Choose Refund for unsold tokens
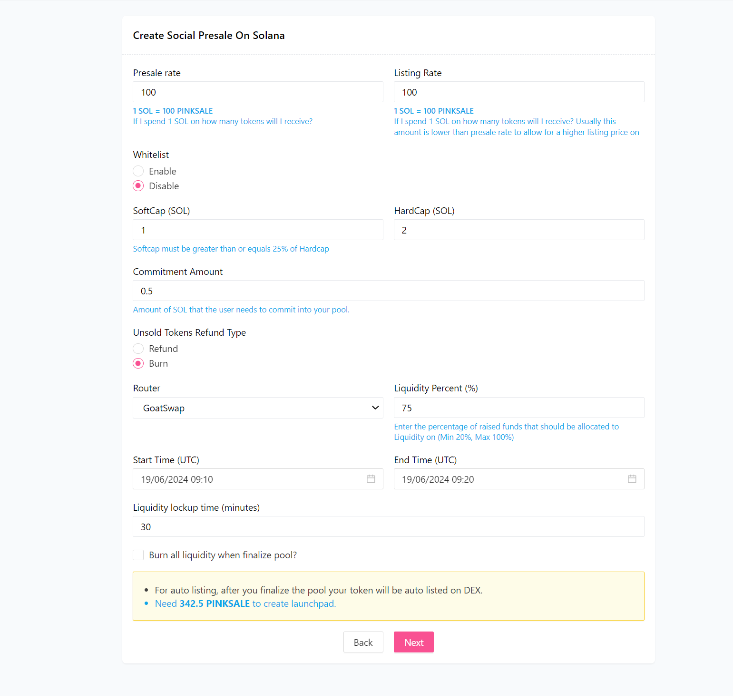This screenshot has height=700, width=733. coord(138,349)
